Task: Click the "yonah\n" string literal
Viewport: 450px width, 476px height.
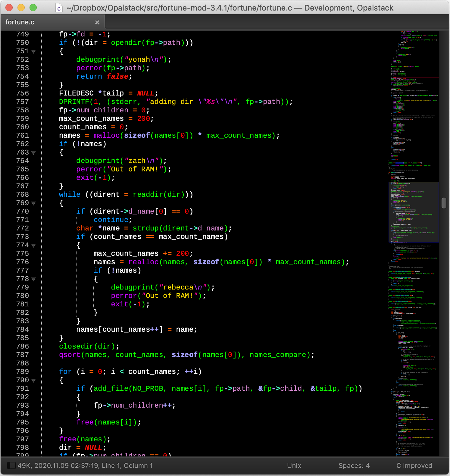Action: pos(145,60)
